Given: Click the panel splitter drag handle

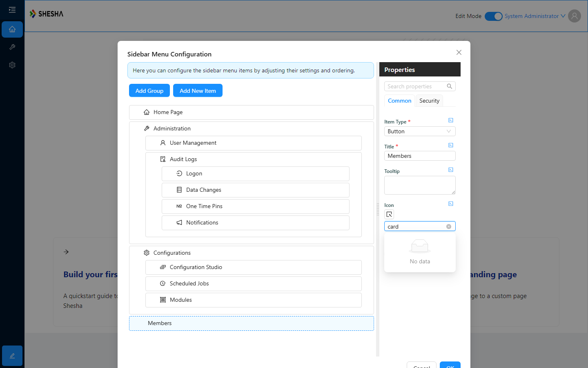Looking at the screenshot, I should pos(378,209).
